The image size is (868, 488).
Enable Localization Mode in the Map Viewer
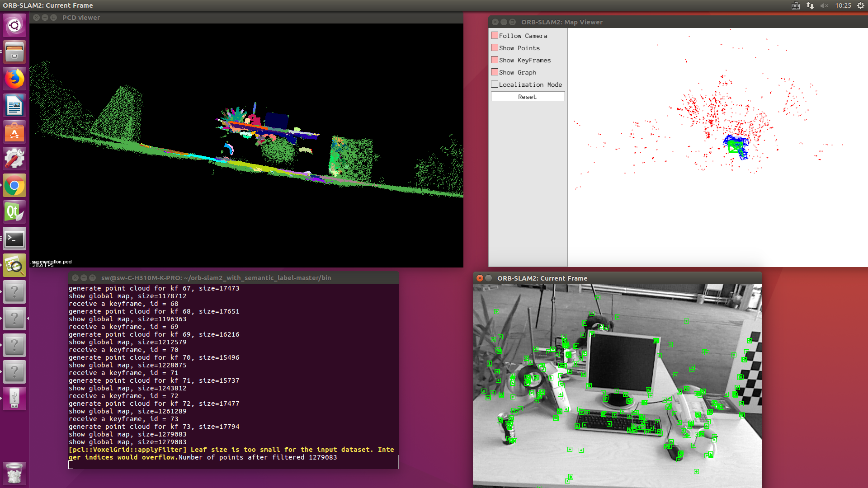tap(495, 84)
